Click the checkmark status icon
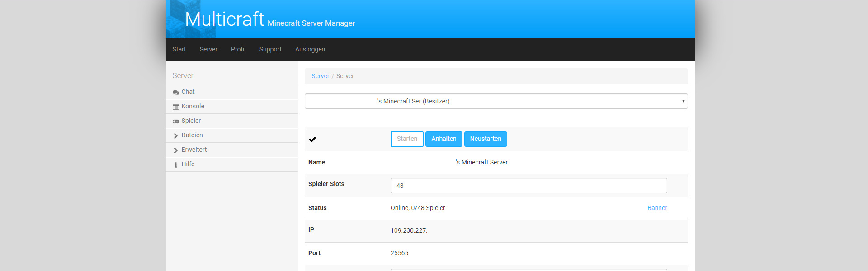 (x=312, y=139)
